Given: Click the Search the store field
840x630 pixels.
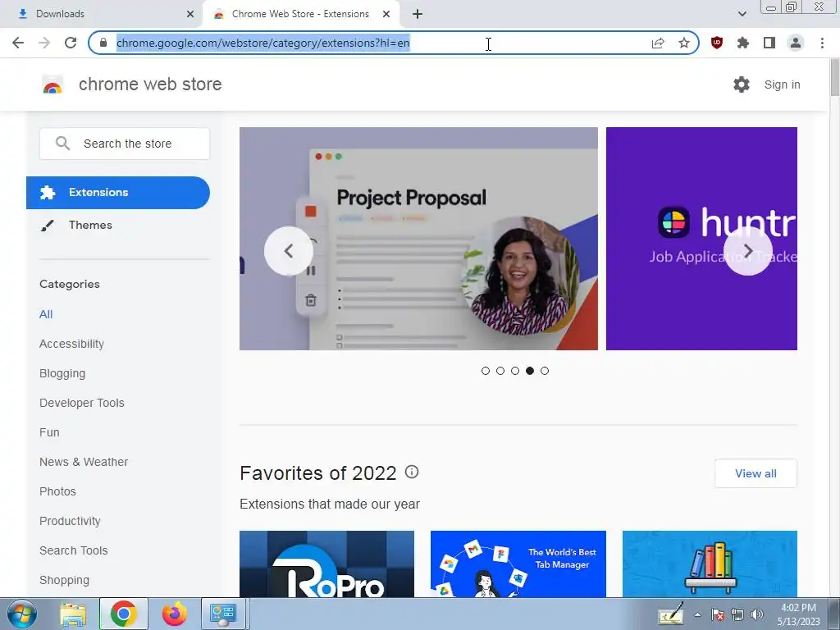Looking at the screenshot, I should (x=125, y=144).
